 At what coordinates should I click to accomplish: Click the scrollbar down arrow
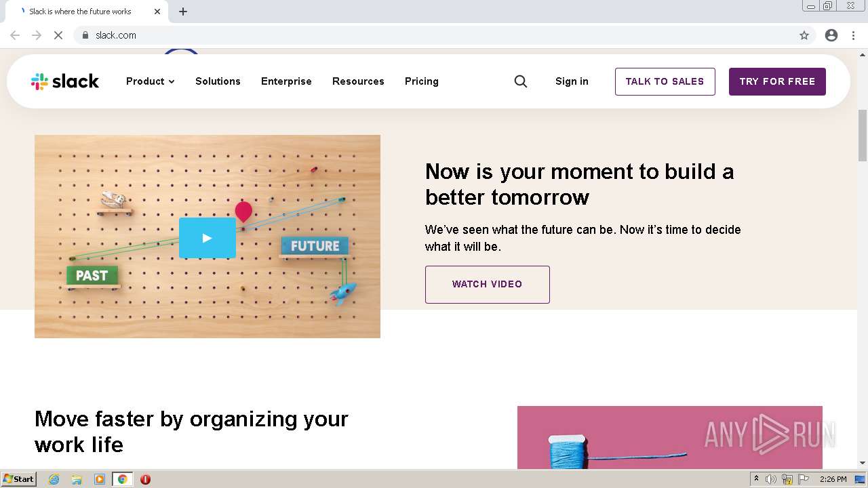pyautogui.click(x=863, y=463)
